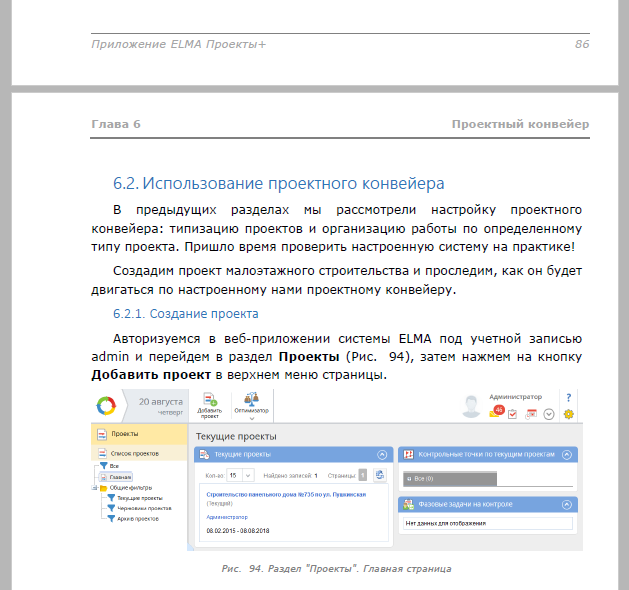Click the (Текущий) status text
629x590 pixels.
click(x=219, y=503)
